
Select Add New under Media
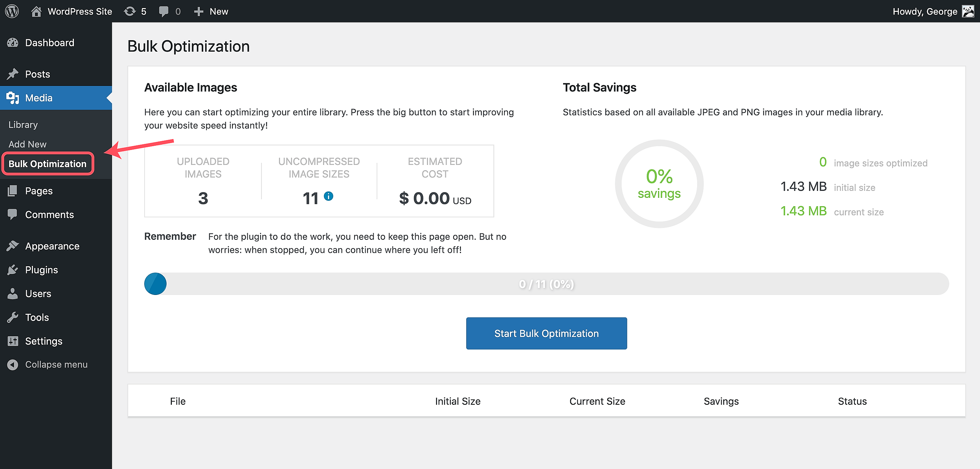pyautogui.click(x=27, y=144)
